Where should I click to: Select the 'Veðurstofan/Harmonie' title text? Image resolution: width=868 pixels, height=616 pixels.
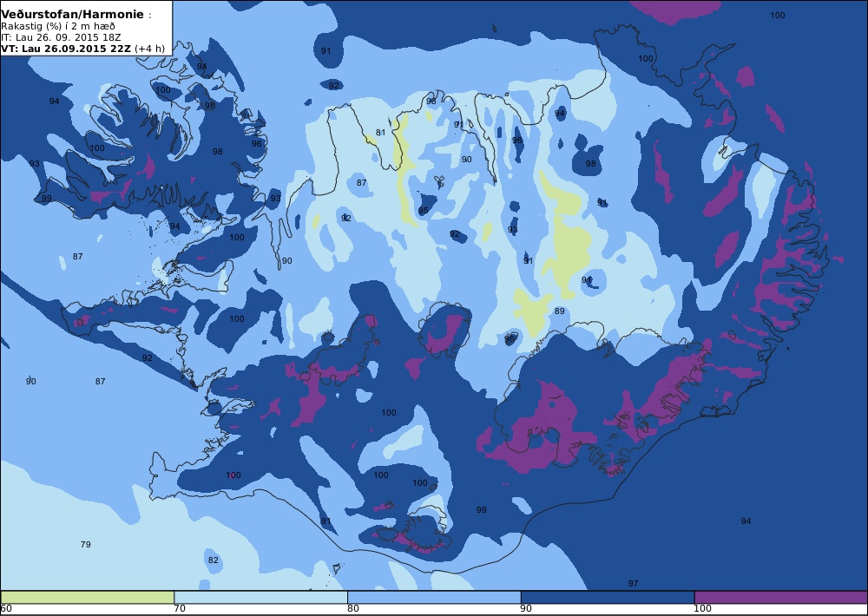click(x=73, y=15)
